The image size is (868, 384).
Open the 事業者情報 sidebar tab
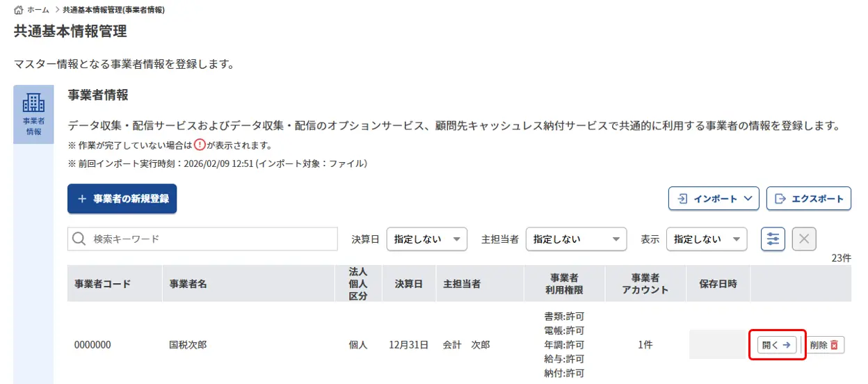coord(33,114)
